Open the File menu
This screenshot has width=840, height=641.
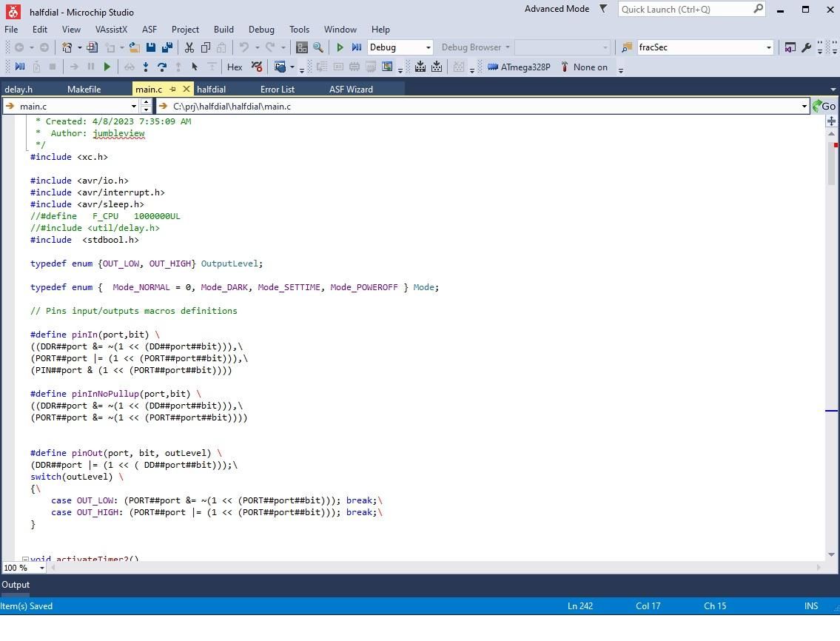pos(11,30)
